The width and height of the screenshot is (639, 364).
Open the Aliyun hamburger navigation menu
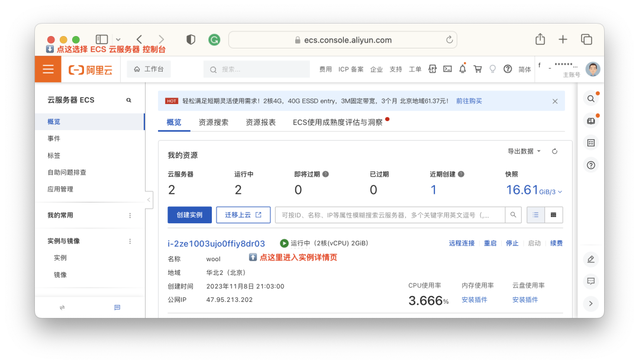click(x=48, y=69)
